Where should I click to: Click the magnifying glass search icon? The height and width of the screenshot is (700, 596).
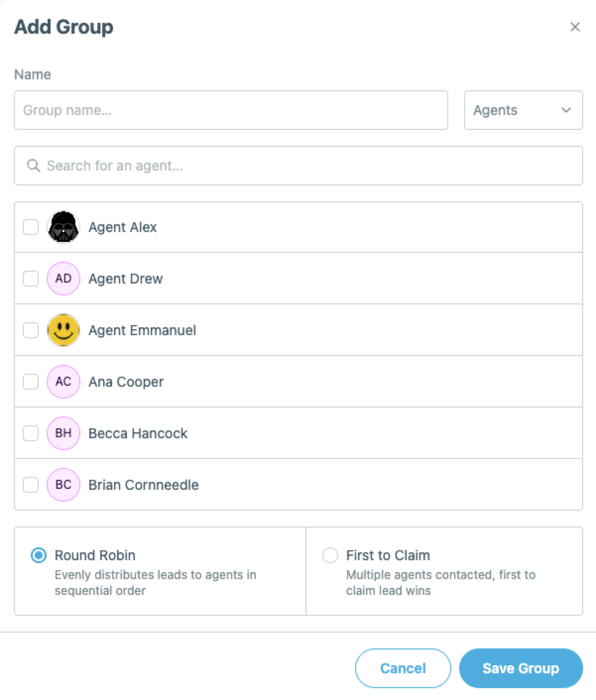33,166
